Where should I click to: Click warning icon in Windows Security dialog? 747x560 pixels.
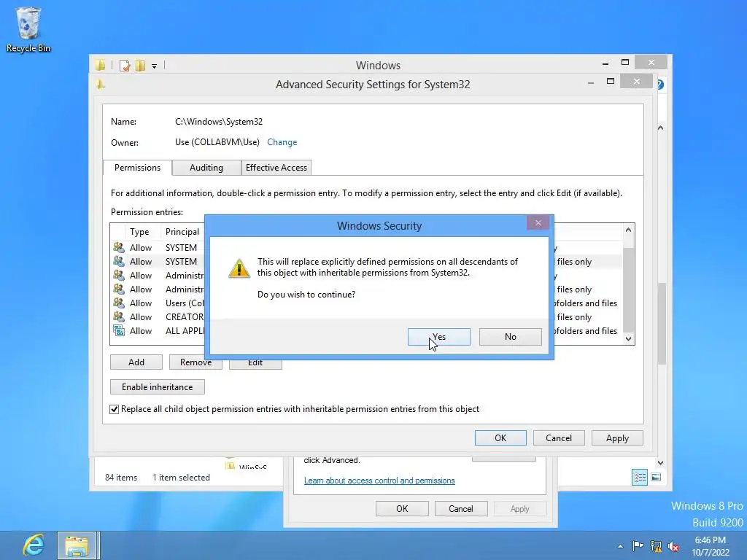click(239, 268)
